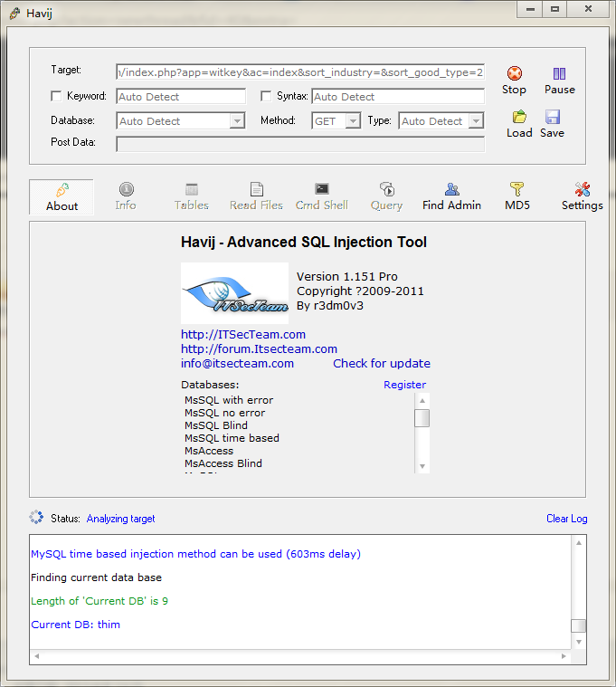
Task: Click the Post Data field
Action: pyautogui.click(x=300, y=144)
